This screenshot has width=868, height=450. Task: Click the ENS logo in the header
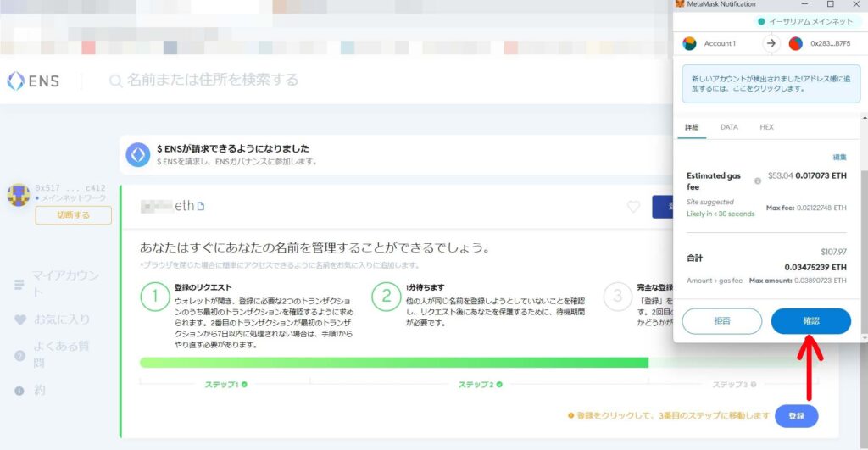click(x=33, y=81)
